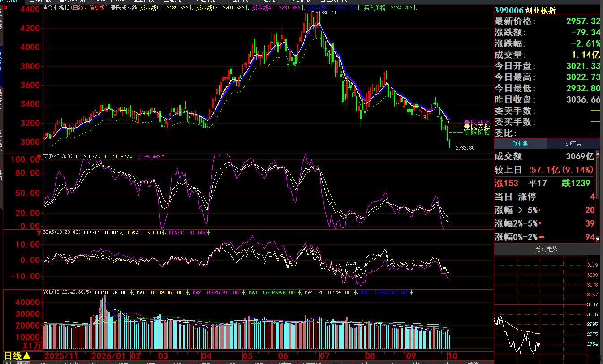Screen dimensions: 603x364
Task: Click the 极限价格 line label on chart
Action: pyautogui.click(x=477, y=133)
